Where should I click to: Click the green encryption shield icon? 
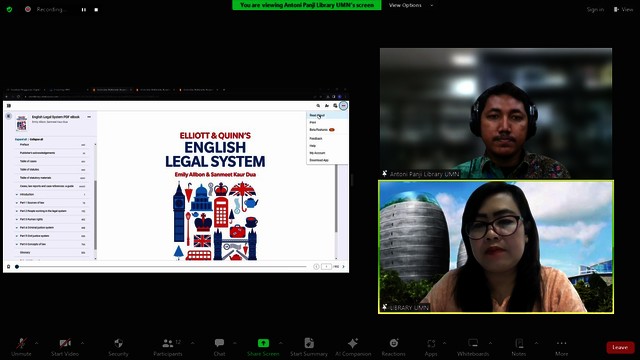[x=9, y=9]
